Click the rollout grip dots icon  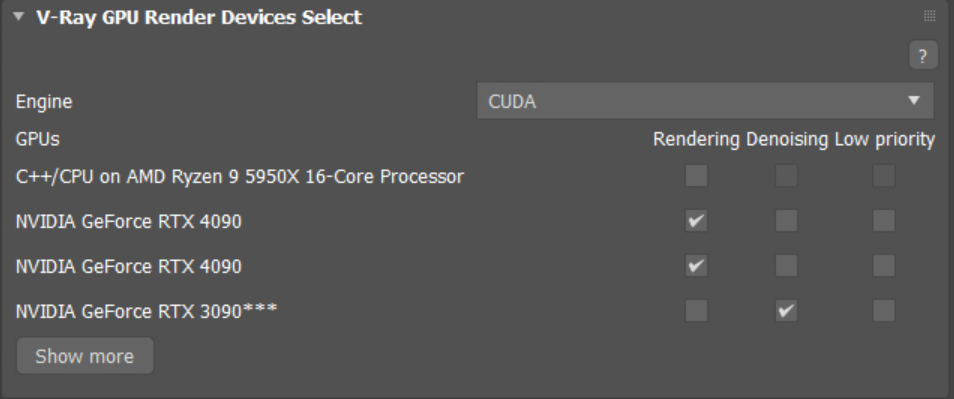(929, 16)
